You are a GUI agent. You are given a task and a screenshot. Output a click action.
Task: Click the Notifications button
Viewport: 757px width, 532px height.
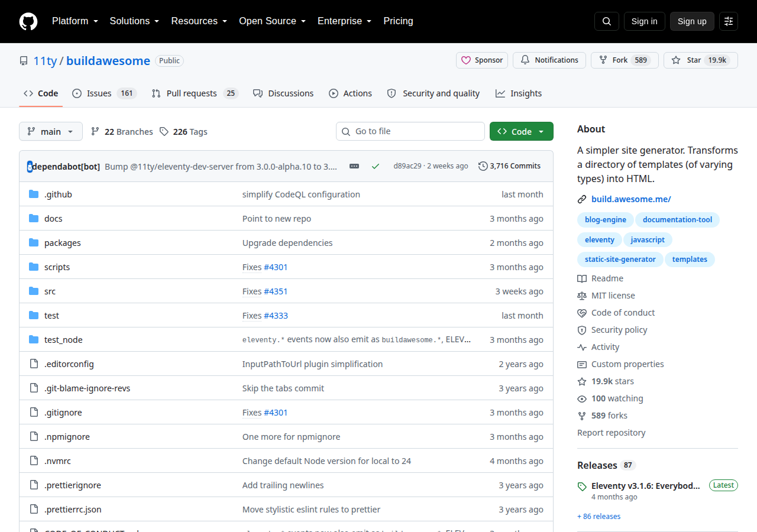[x=549, y=60]
